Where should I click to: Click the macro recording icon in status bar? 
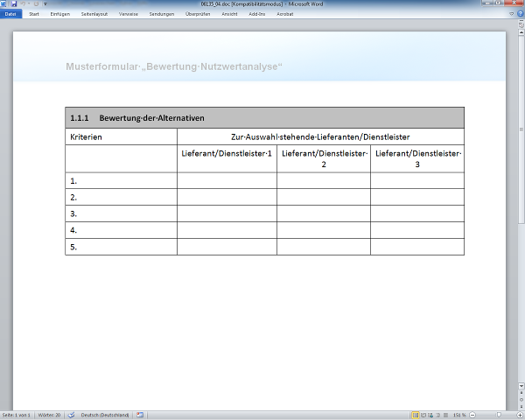[140, 415]
